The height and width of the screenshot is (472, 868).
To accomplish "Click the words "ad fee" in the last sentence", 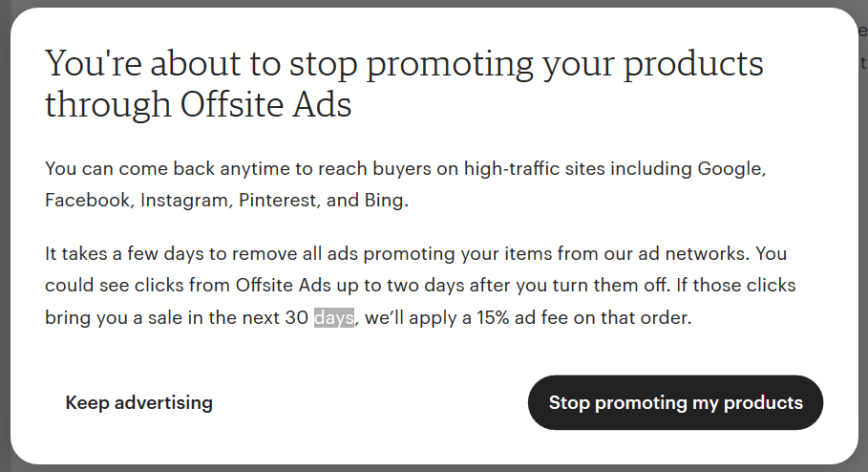I will pos(541,318).
